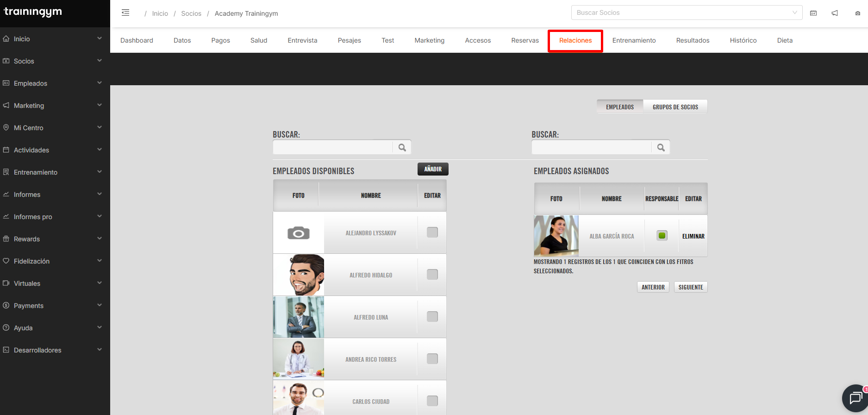Select the Andrea Rico Torres checkbox
The image size is (868, 415).
tap(432, 359)
